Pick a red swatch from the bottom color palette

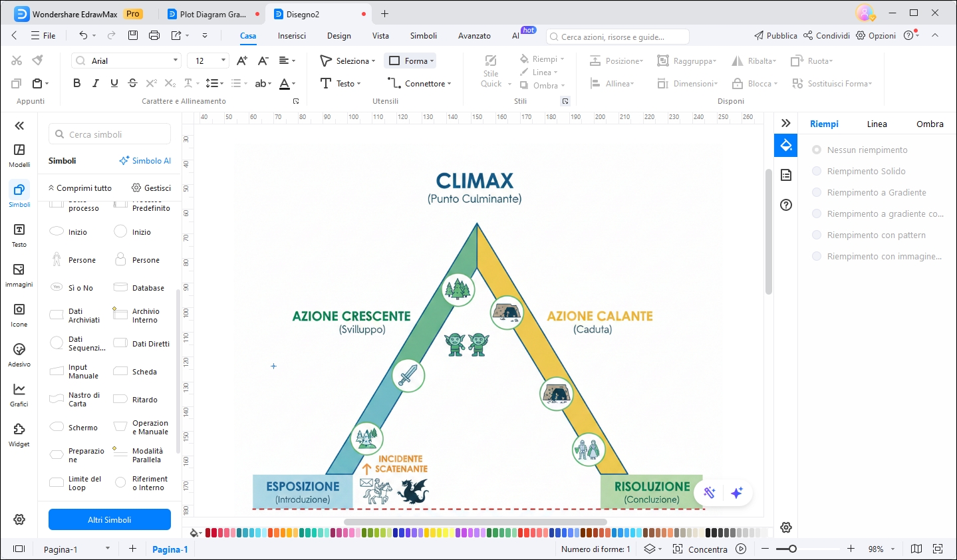207,533
